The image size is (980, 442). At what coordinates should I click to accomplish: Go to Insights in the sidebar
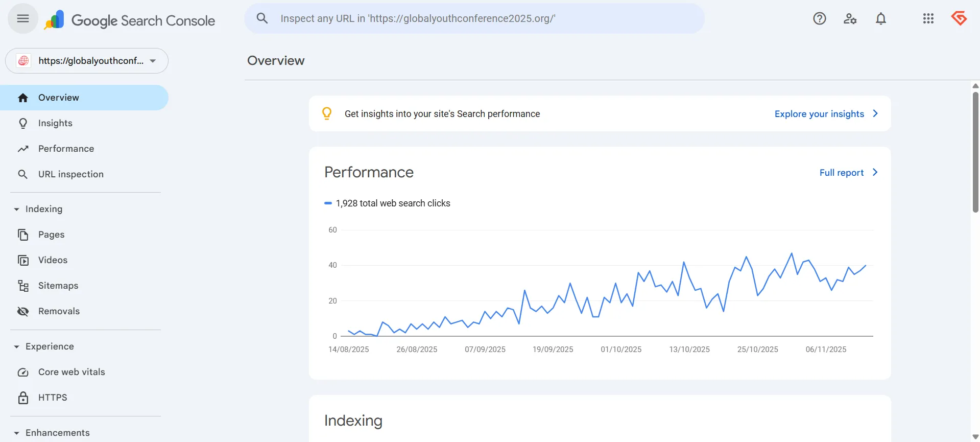(x=55, y=123)
